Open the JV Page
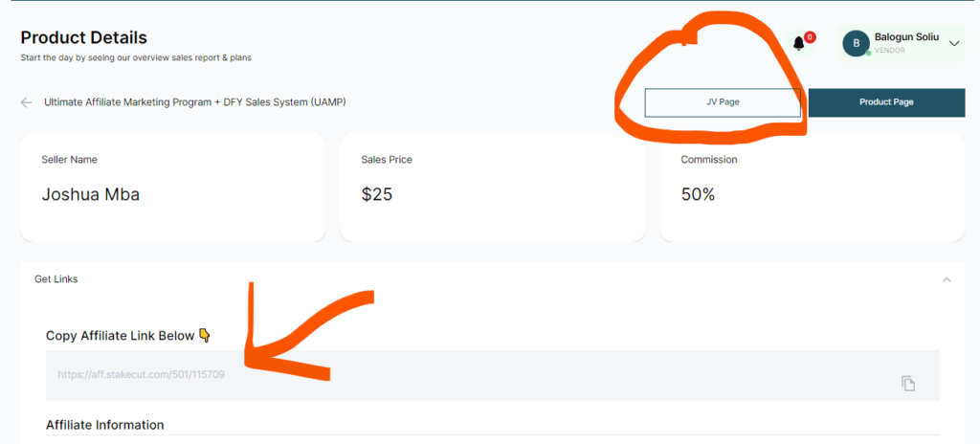This screenshot has width=980, height=444. point(723,102)
